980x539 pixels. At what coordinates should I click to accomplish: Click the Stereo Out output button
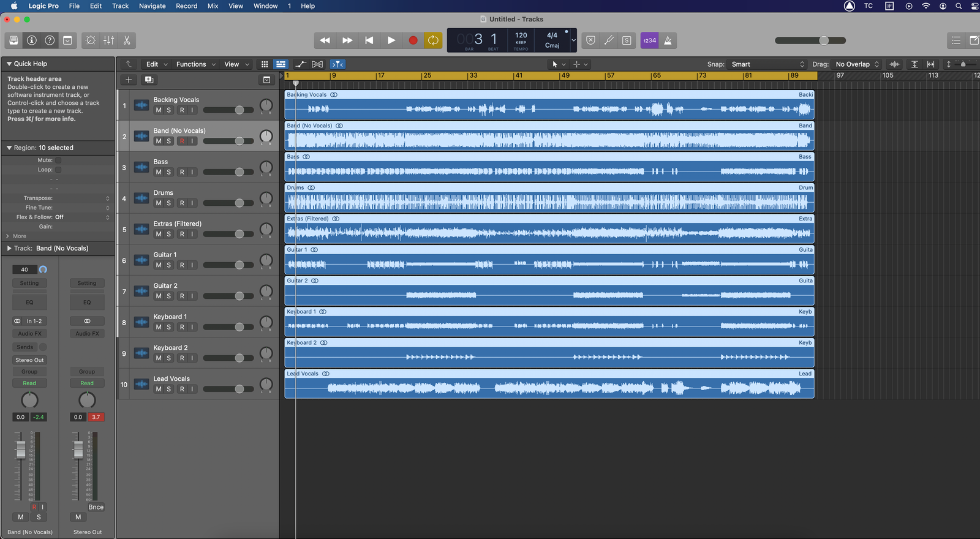29,360
